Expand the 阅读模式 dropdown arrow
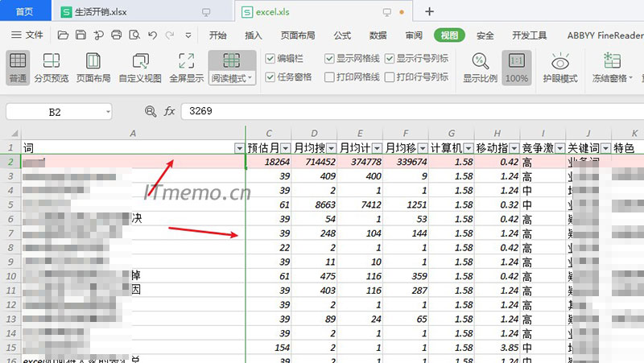This screenshot has width=644, height=363. [x=250, y=77]
